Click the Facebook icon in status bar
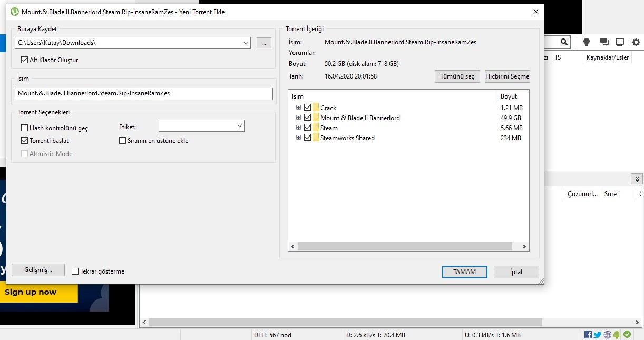This screenshot has width=644, height=340. [x=588, y=335]
